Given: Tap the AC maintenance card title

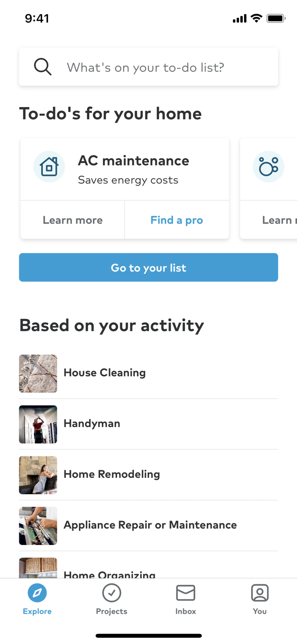Looking at the screenshot, I should 133,161.
